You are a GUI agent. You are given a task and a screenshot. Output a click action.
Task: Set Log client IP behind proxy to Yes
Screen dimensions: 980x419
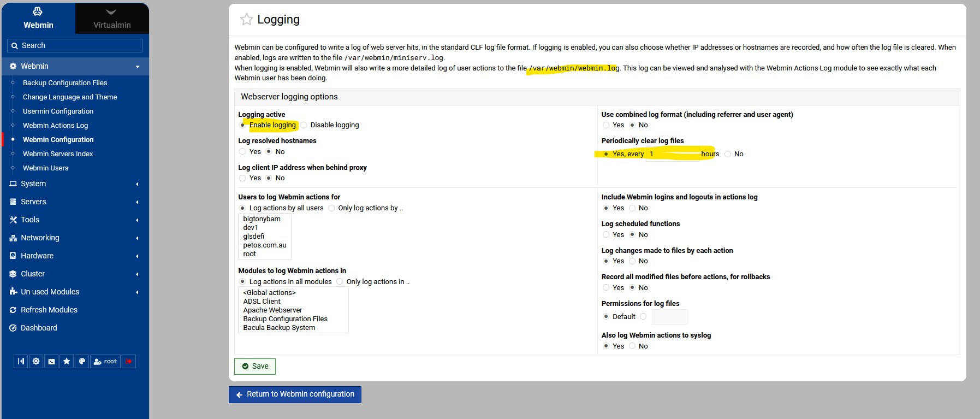[242, 178]
